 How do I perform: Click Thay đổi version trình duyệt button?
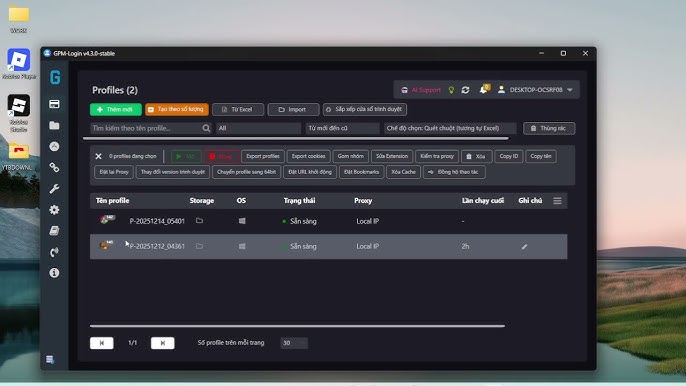173,172
